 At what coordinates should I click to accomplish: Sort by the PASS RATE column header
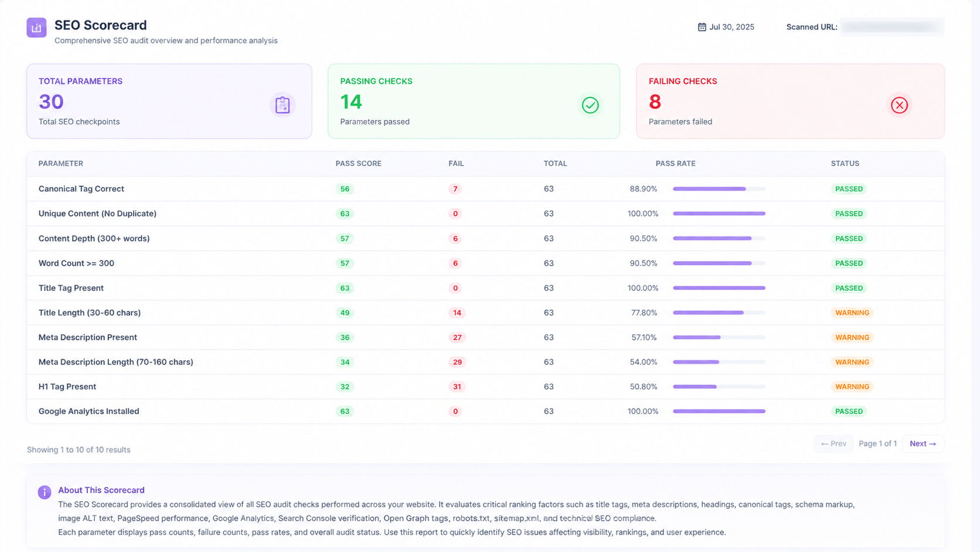click(675, 164)
